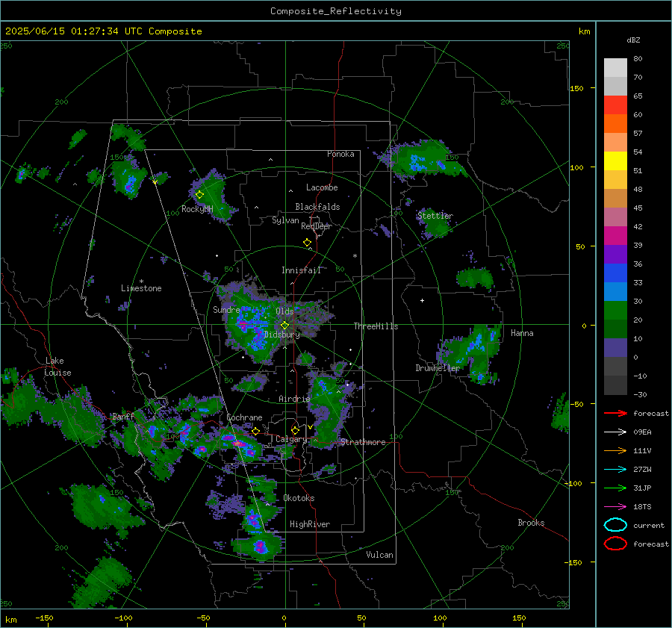Click the 65 value on dBZ scale
The width and height of the screenshot is (672, 628).
638,96
